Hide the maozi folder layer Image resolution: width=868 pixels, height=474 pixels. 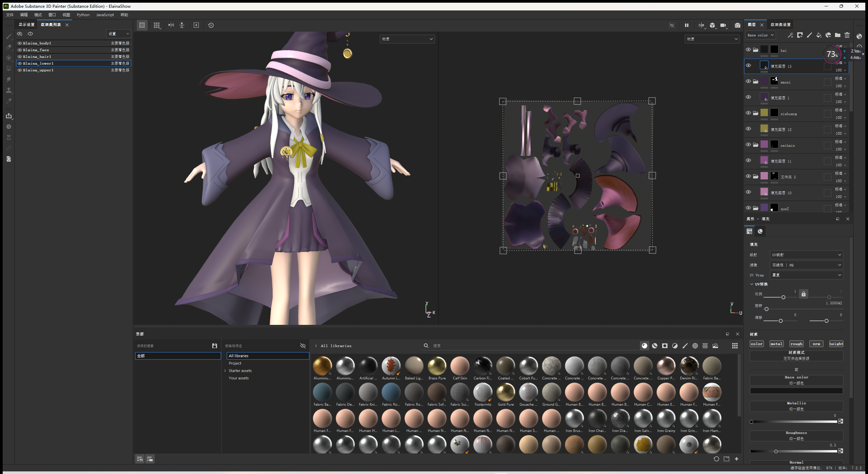[748, 81]
